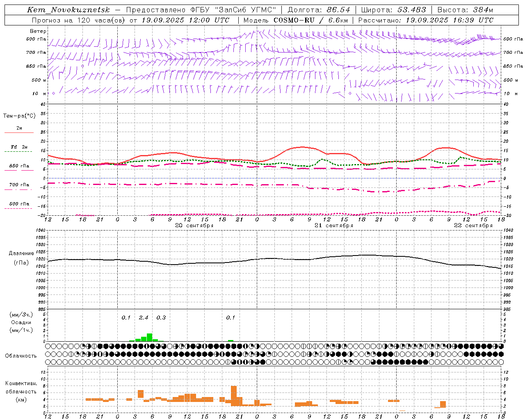Click the '500 гПа' legend entry in the temperature panel
This screenshot has height=420, width=525.
coord(19,204)
